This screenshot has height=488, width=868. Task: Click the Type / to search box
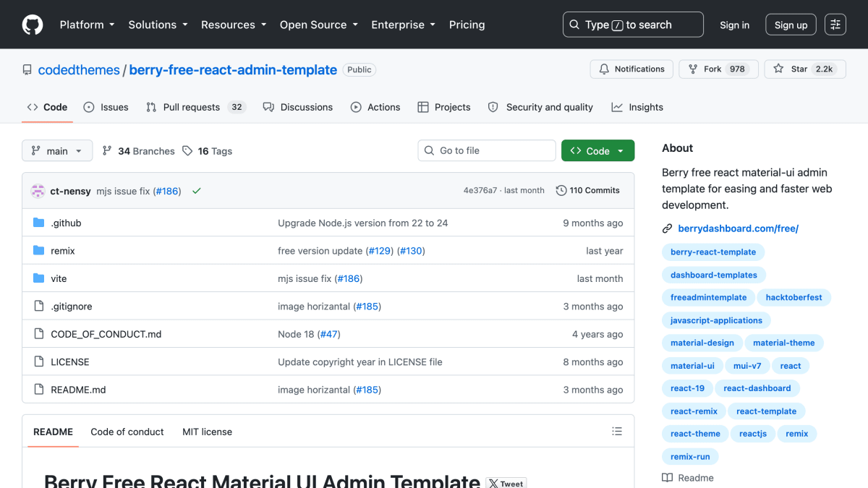pos(633,25)
